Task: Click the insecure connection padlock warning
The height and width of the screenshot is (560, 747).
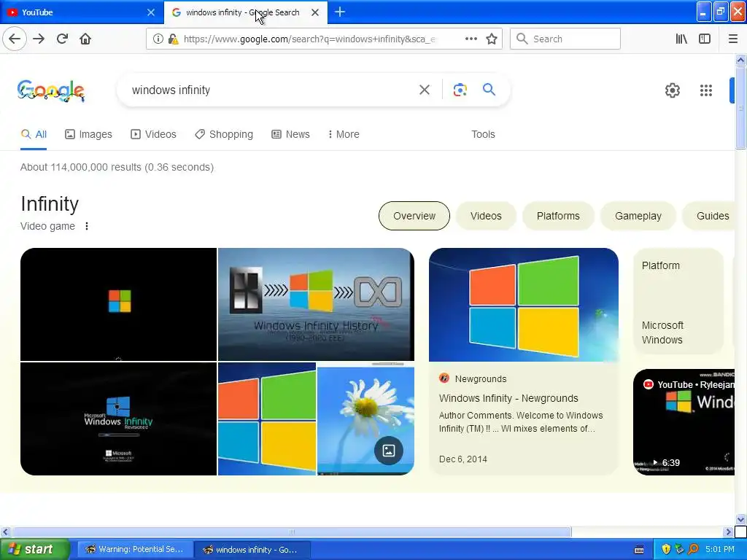Action: (x=174, y=39)
